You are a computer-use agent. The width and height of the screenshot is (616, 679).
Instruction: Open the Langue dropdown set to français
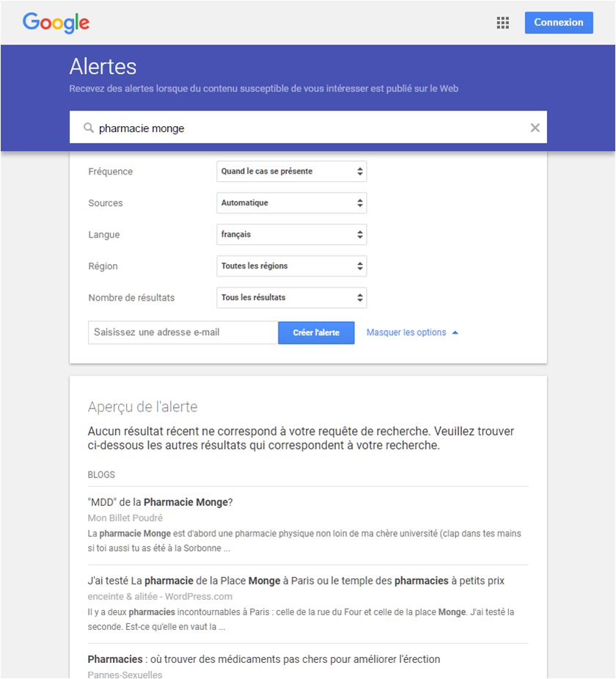pyautogui.click(x=292, y=235)
